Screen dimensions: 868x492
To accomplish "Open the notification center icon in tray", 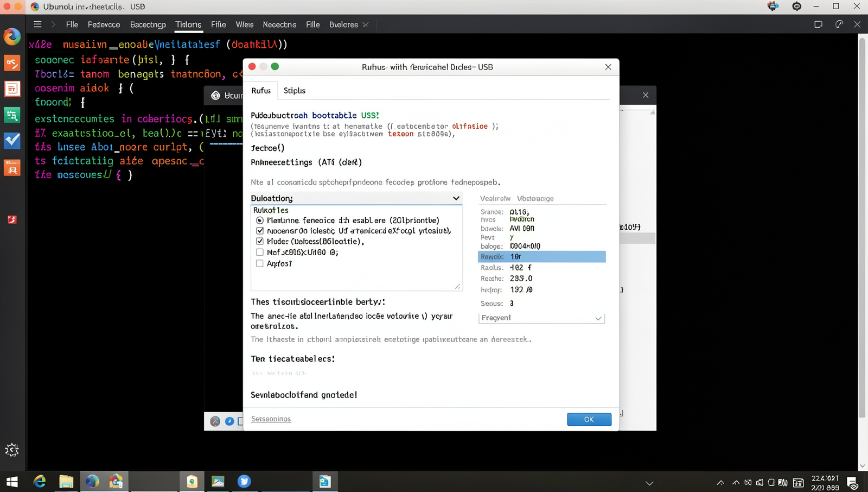I will [852, 482].
